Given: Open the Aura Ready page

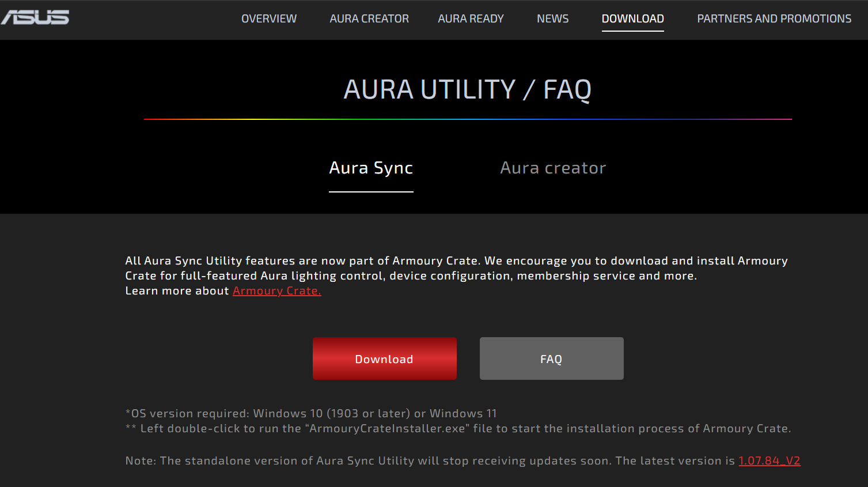Looking at the screenshot, I should [471, 18].
